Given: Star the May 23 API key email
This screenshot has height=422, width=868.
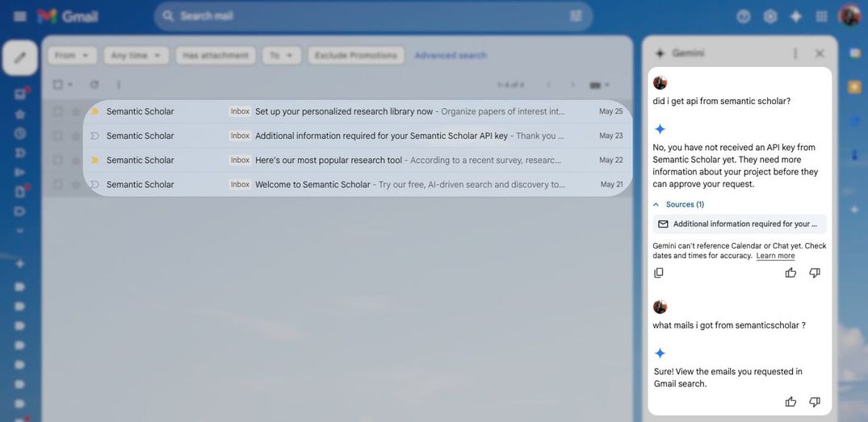Looking at the screenshot, I should pyautogui.click(x=76, y=136).
